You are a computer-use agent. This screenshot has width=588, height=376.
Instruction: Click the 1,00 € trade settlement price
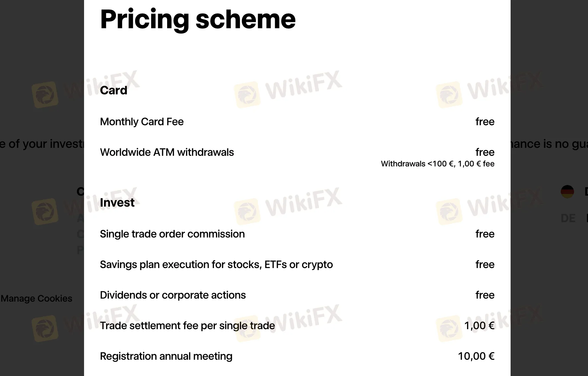479,326
